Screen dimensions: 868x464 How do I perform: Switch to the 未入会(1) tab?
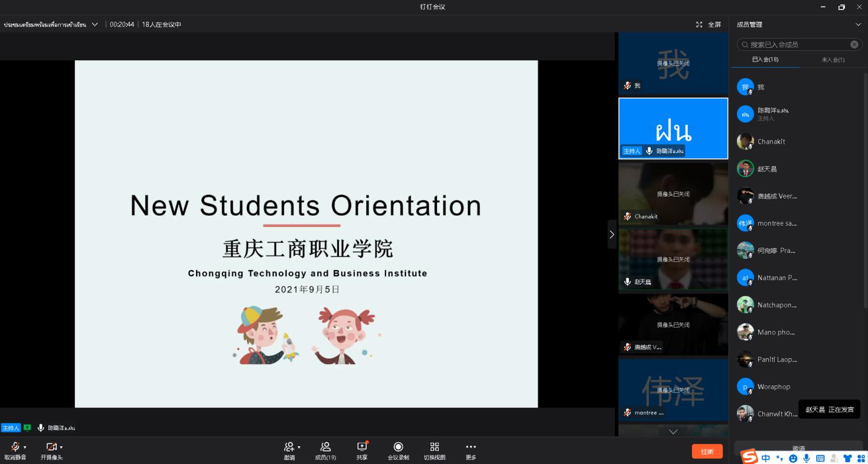pyautogui.click(x=833, y=60)
